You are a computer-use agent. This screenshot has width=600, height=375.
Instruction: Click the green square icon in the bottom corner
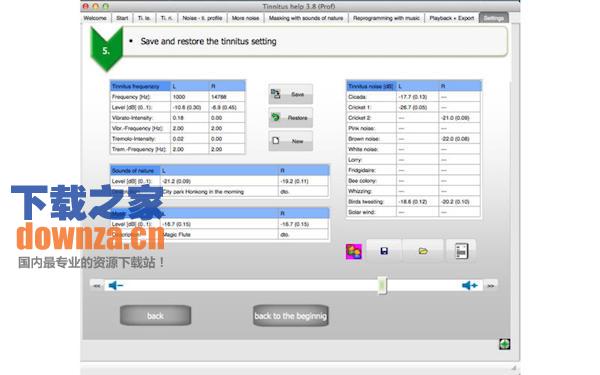click(x=504, y=344)
